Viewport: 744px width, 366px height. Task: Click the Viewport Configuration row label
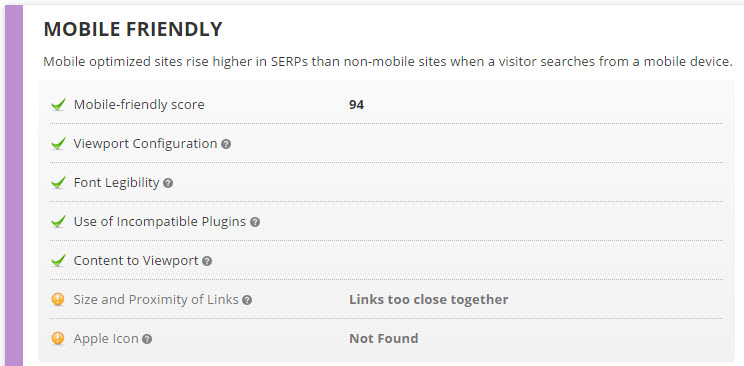tap(145, 143)
